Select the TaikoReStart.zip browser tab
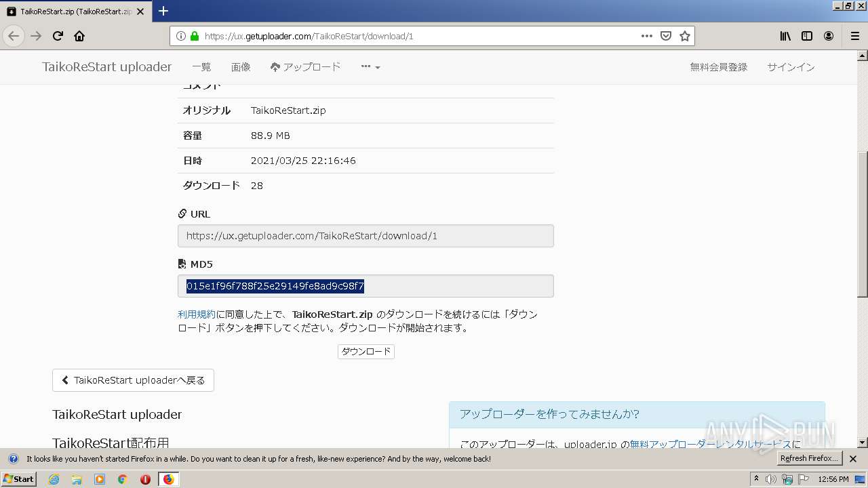This screenshot has height=488, width=868. 75,12
